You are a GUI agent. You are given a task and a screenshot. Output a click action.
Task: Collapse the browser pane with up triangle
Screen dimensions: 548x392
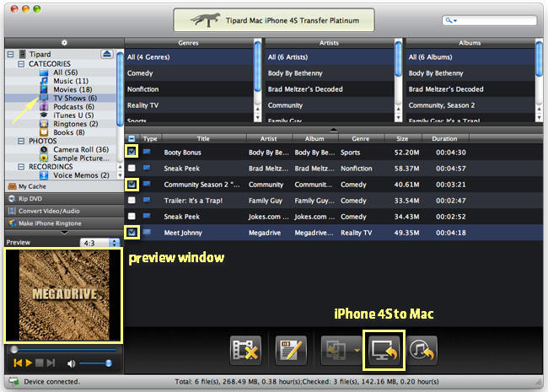[333, 130]
